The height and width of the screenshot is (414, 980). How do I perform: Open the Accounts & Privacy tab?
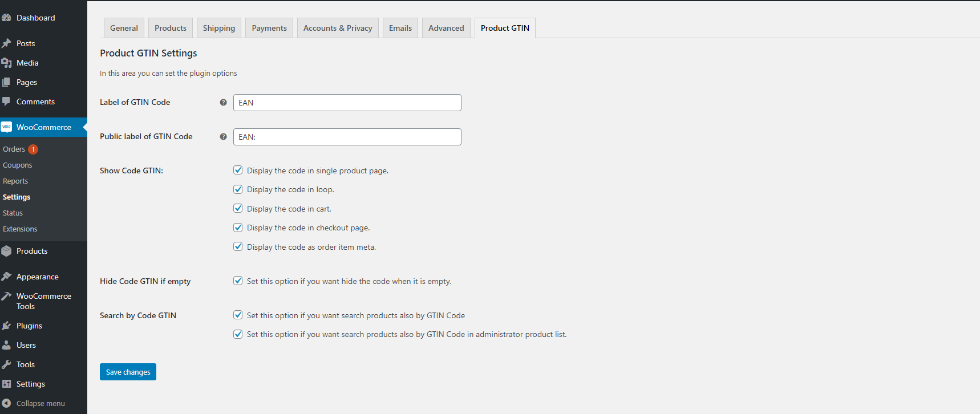pos(337,28)
